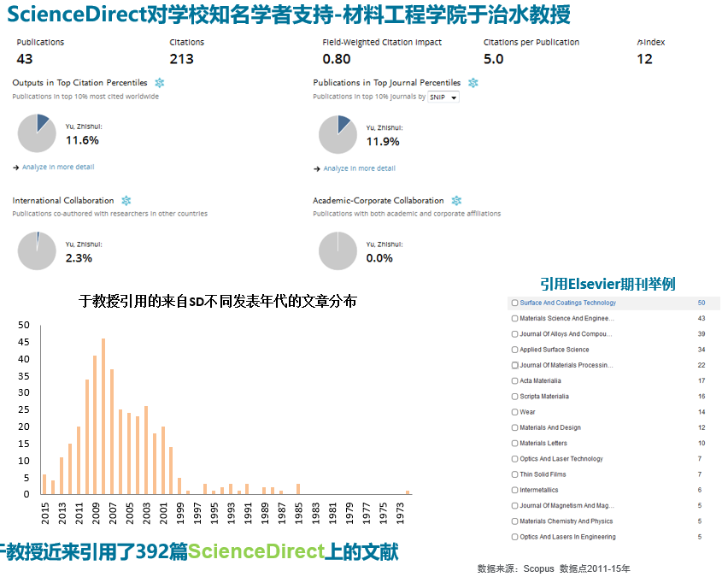The image size is (728, 577).
Task: Tick the Scripta Materialia checkbox
Action: 514,397
